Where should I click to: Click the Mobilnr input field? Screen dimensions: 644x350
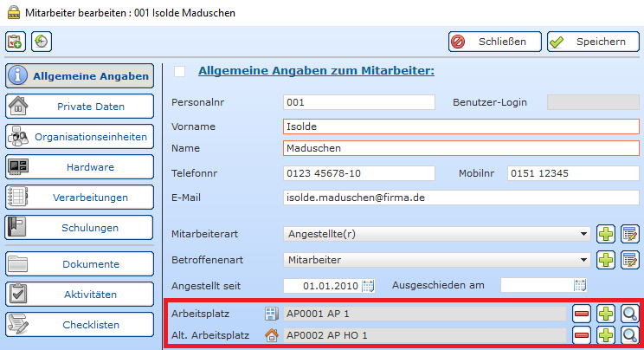[x=573, y=173]
